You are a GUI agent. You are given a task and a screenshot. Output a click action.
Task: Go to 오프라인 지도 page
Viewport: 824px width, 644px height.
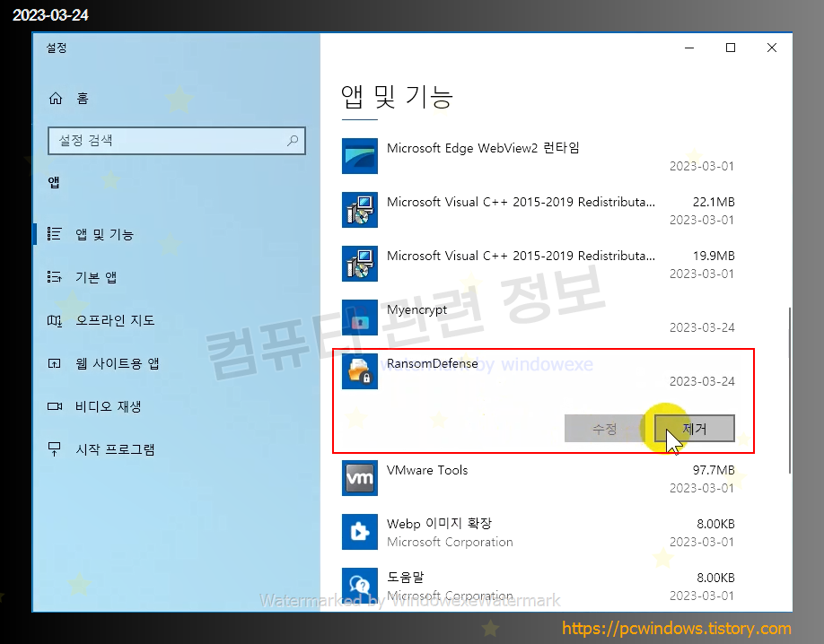tap(115, 320)
